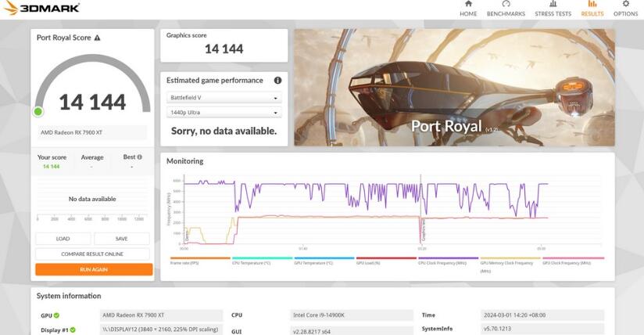Click the SystemInfo version v5.70.1213

(x=542, y=329)
